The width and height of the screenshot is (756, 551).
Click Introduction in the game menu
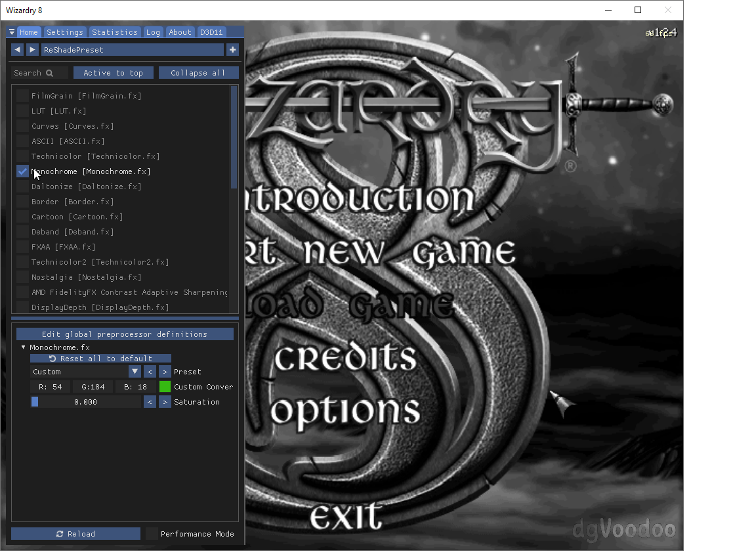pyautogui.click(x=360, y=198)
